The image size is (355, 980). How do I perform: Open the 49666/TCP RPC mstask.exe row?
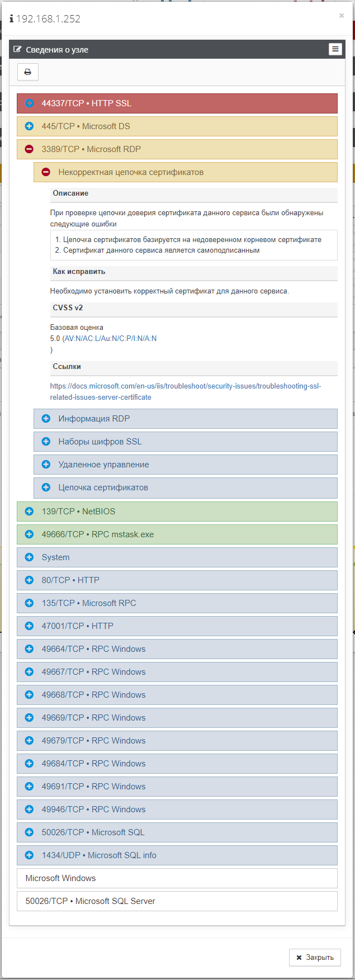click(x=29, y=534)
